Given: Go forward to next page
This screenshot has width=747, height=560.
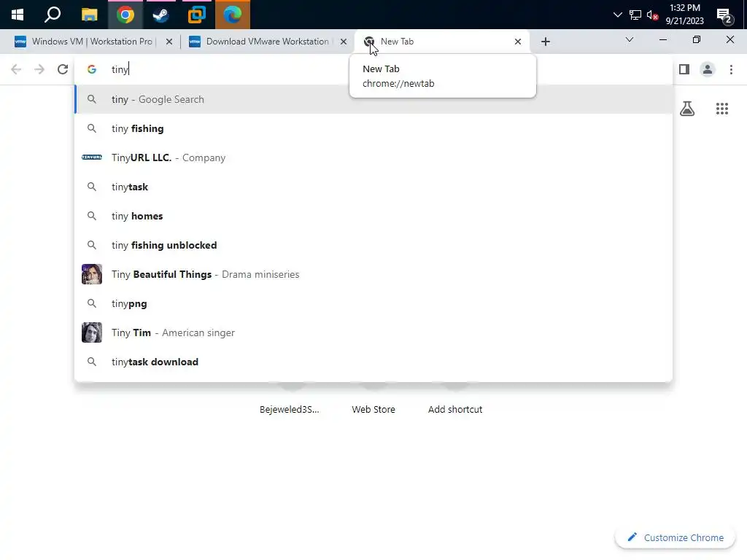Looking at the screenshot, I should [x=39, y=69].
